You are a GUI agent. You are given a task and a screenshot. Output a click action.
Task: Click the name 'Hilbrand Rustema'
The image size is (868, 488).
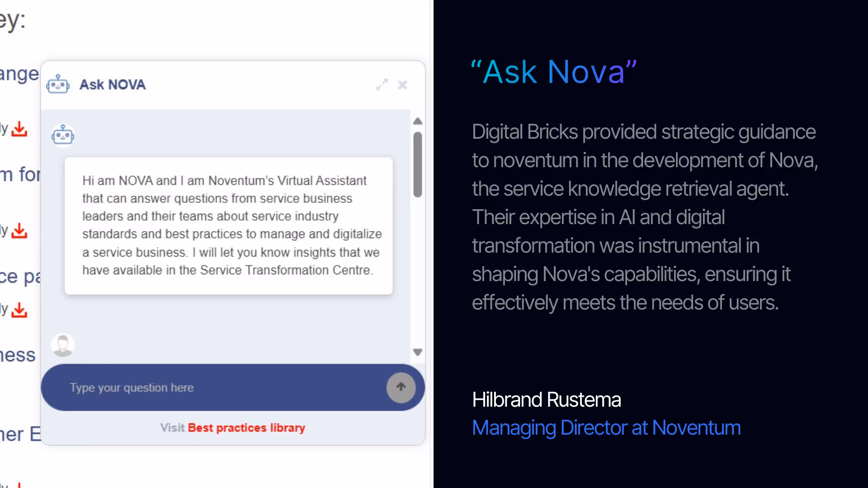pyautogui.click(x=547, y=399)
